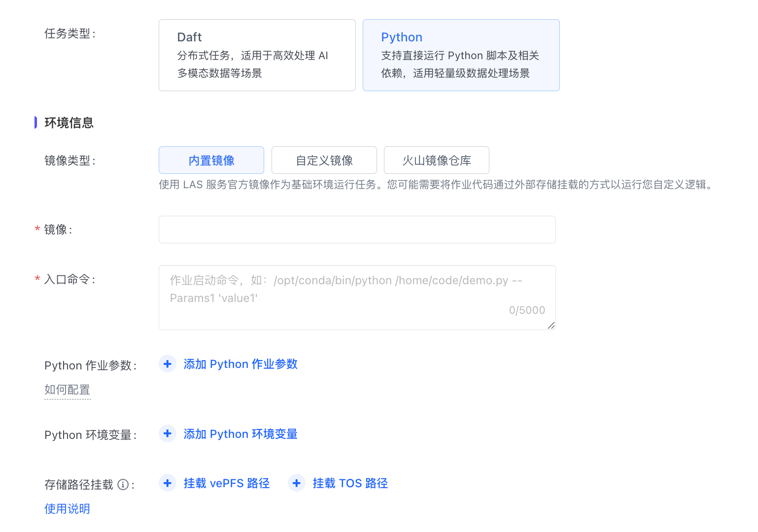This screenshot has height=532, width=758.
Task: Click the plus icon for 挂载 TOS 路径
Action: click(x=297, y=483)
